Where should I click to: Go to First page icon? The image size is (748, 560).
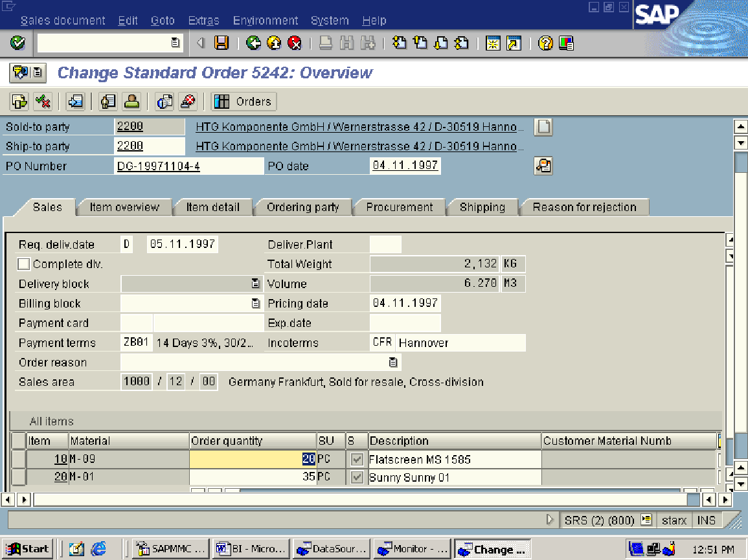pos(400,43)
